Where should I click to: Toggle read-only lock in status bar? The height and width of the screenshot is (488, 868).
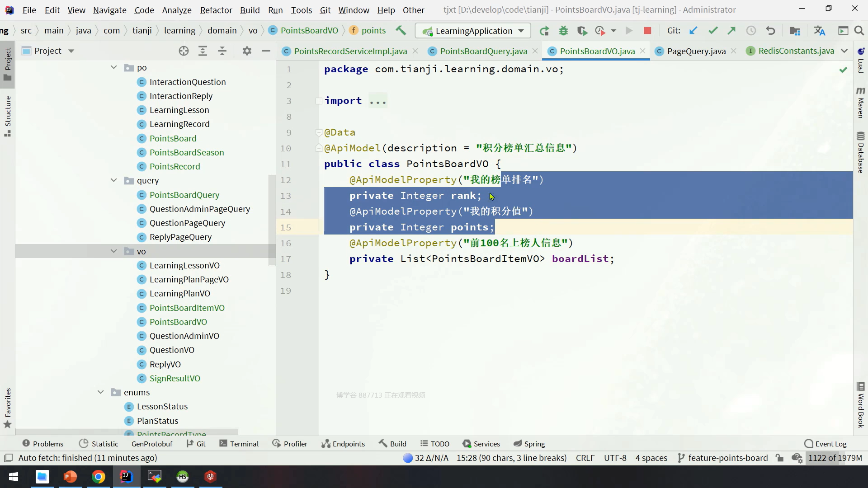(779, 458)
